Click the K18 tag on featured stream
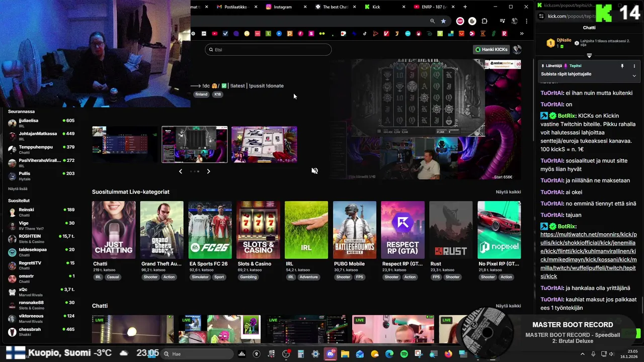This screenshot has width=644, height=362. point(217,94)
